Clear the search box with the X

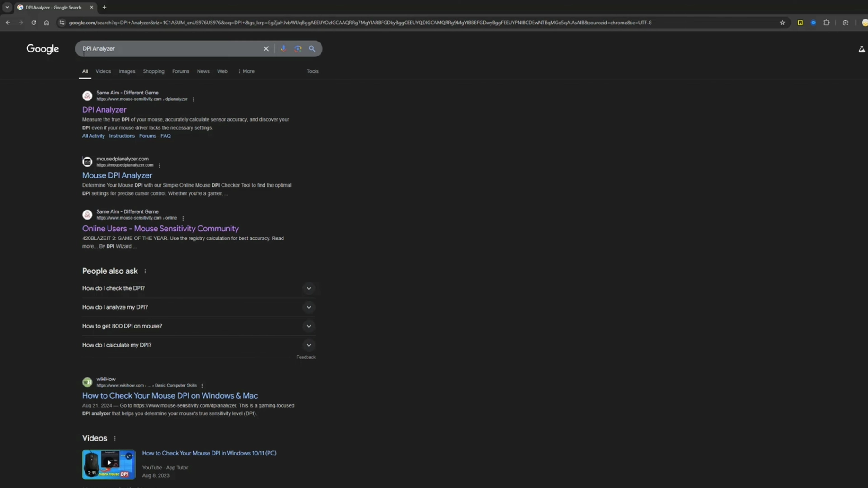[x=266, y=49]
